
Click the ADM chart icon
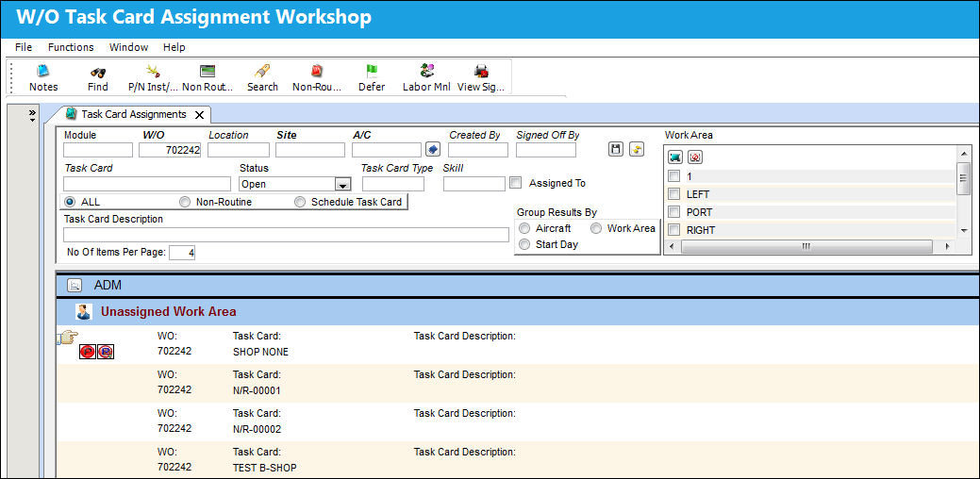75,286
